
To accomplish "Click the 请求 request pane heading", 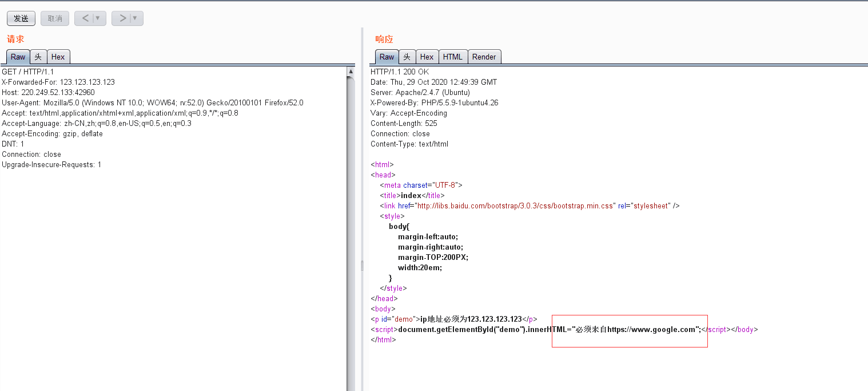I will click(x=15, y=40).
